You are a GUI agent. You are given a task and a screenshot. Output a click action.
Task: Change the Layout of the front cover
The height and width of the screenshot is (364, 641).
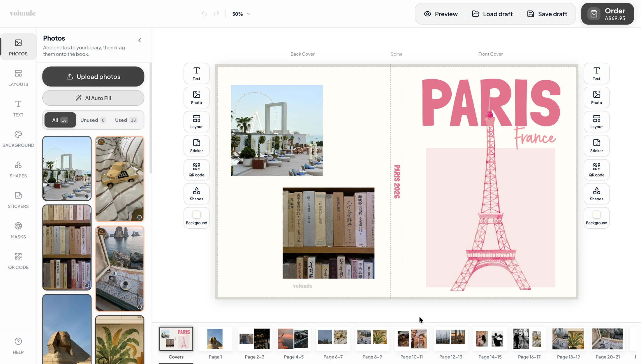pos(596,122)
